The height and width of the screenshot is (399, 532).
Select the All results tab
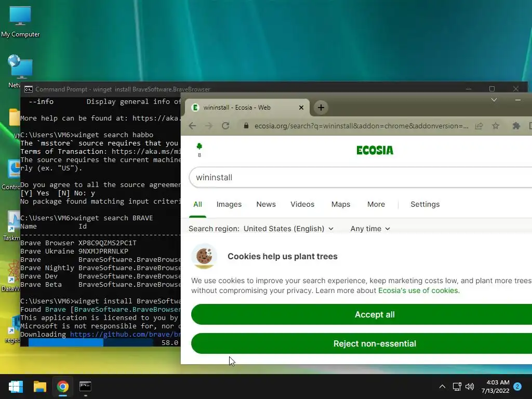pyautogui.click(x=197, y=204)
